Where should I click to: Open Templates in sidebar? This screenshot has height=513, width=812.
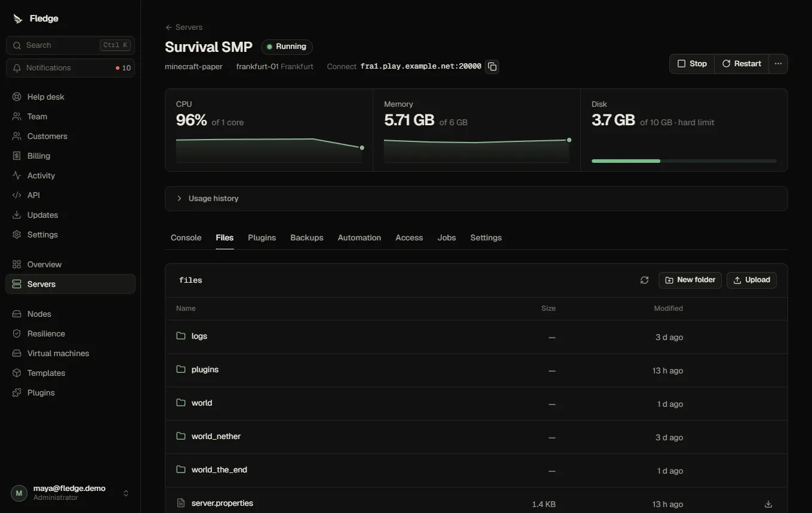click(70, 373)
